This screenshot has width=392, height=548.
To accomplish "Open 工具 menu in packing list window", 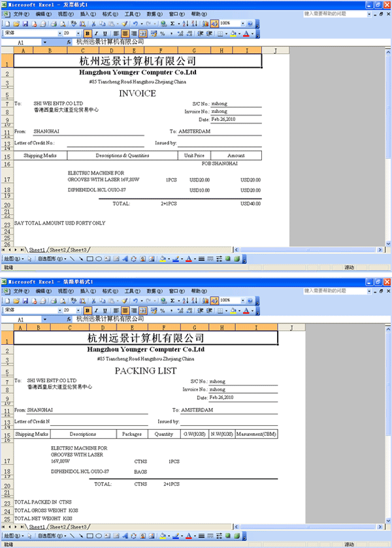I will click(x=132, y=291).
